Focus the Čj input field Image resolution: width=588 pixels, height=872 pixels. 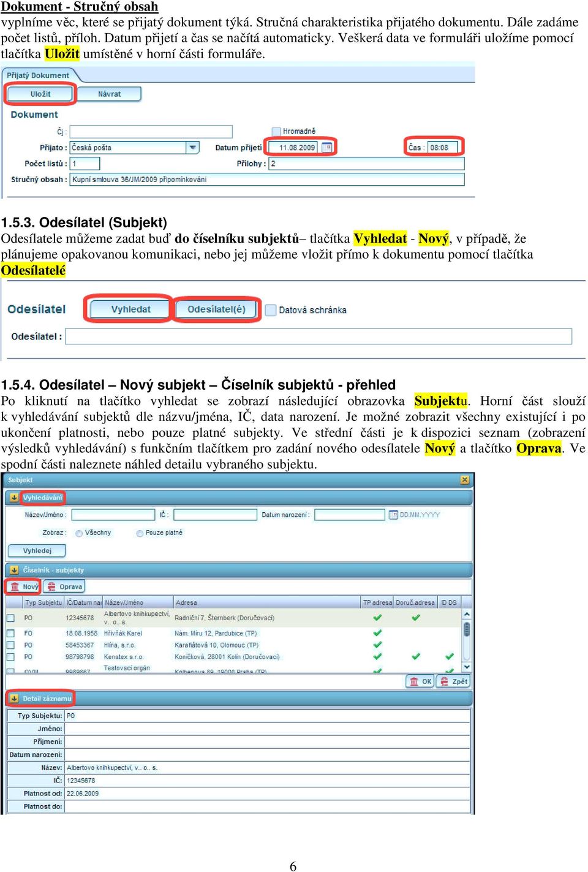click(x=151, y=132)
